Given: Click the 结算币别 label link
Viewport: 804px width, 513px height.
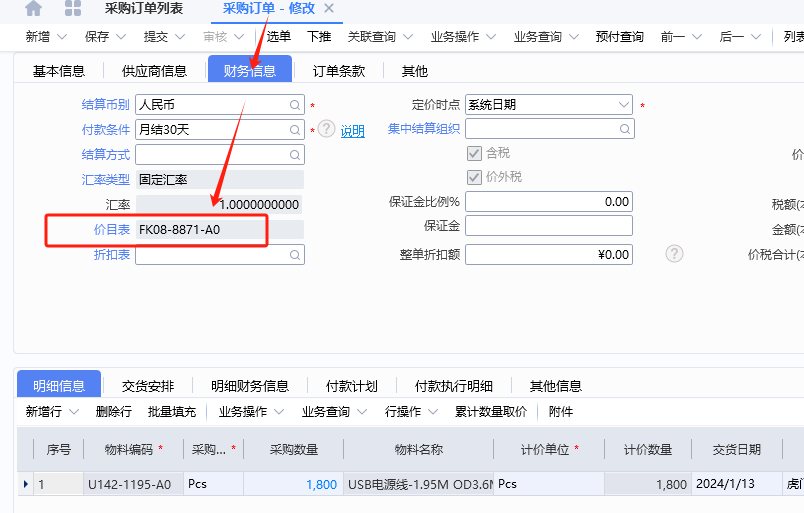Looking at the screenshot, I should [106, 105].
